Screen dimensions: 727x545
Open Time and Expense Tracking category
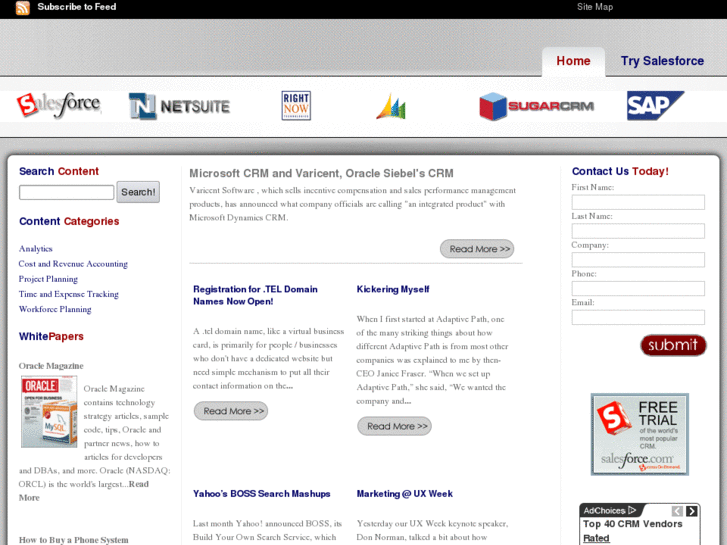point(69,294)
